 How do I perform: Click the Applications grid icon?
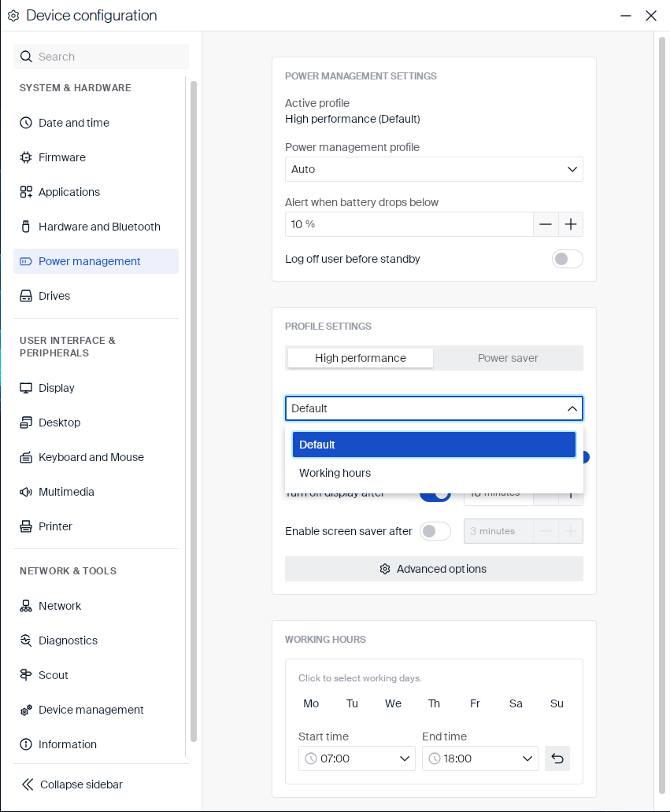click(26, 192)
